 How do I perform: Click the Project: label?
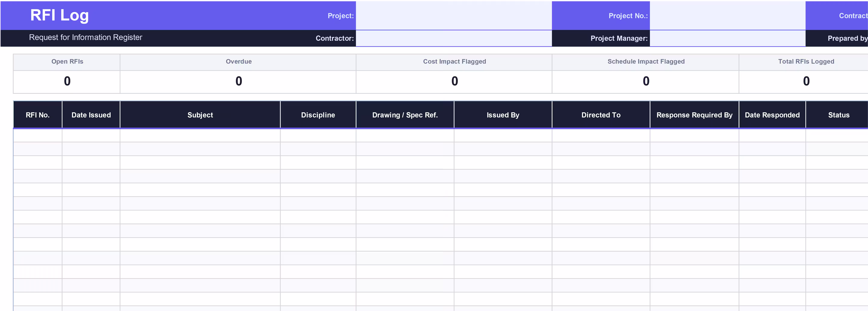point(341,16)
